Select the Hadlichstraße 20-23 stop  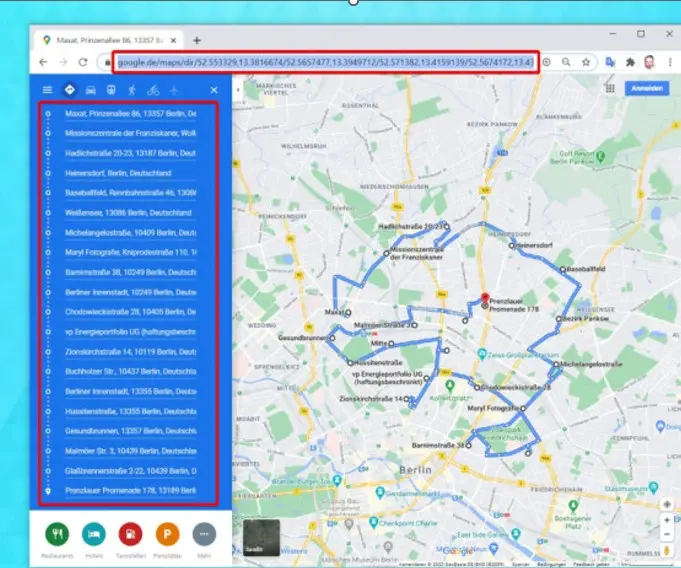point(130,153)
